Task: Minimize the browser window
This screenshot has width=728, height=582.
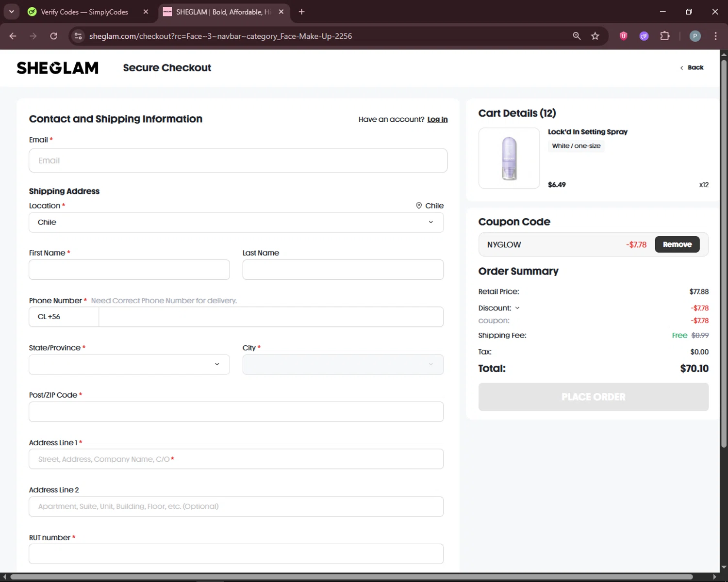Action: point(662,12)
